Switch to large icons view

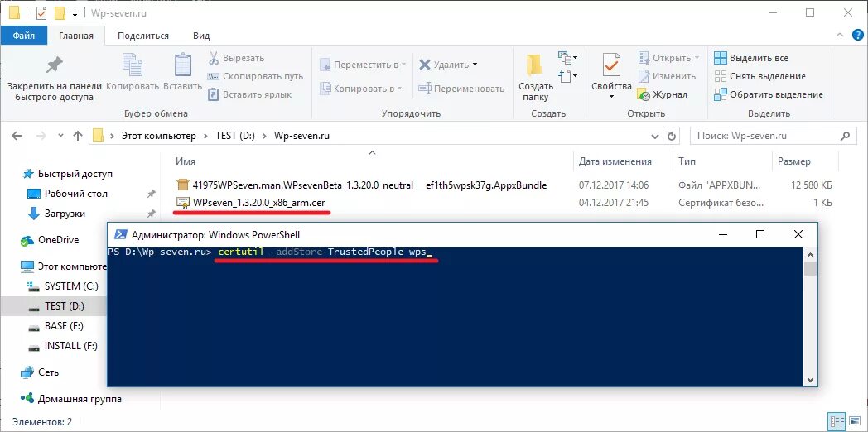click(x=854, y=421)
